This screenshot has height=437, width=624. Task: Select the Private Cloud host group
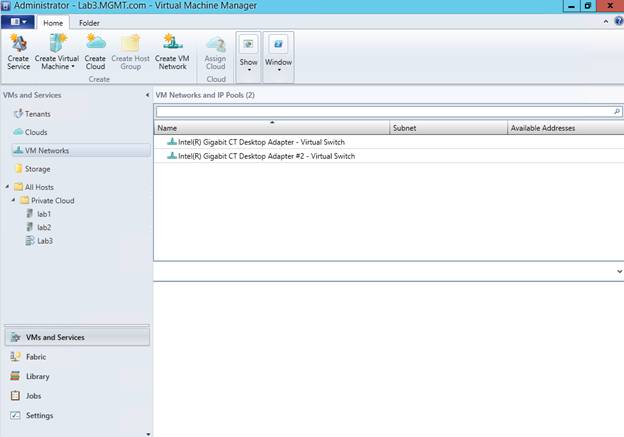click(x=53, y=201)
